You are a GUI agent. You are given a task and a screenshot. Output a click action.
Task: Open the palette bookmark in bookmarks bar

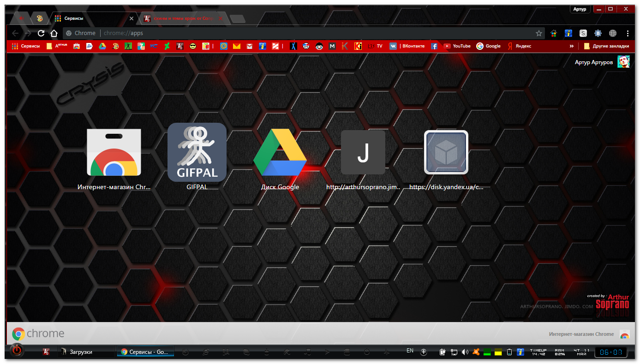pyautogui.click(x=115, y=46)
